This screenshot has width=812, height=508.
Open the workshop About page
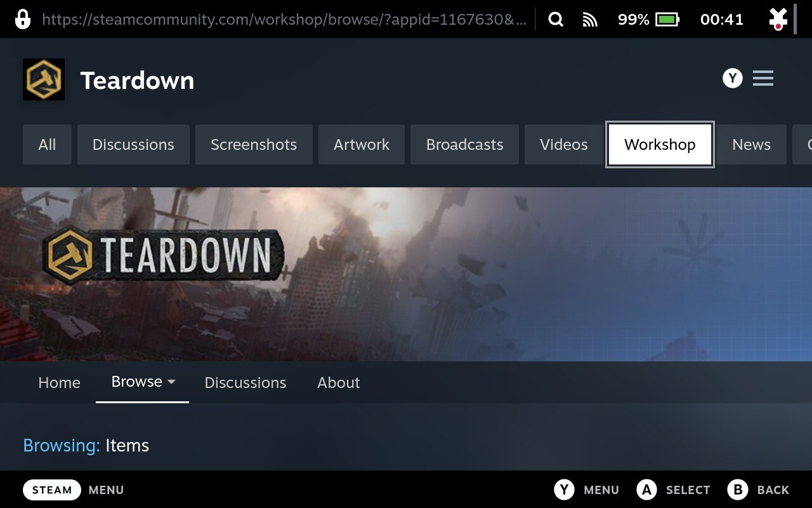(x=339, y=383)
